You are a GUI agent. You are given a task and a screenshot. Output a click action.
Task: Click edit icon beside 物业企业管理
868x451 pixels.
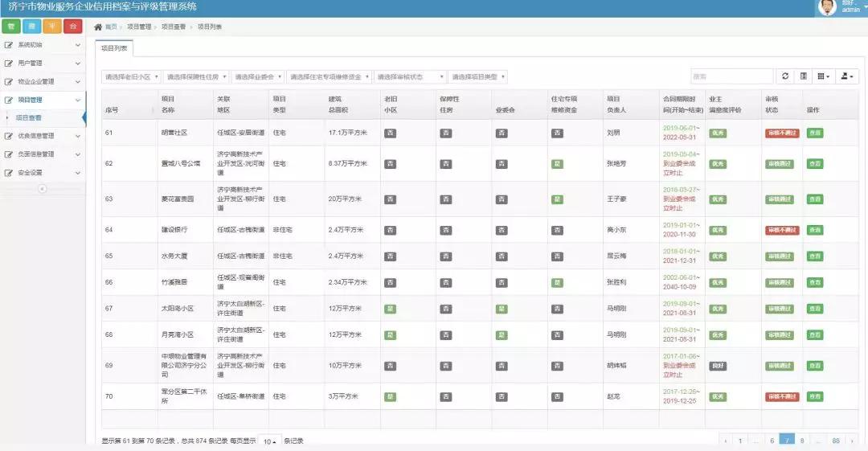click(x=8, y=81)
